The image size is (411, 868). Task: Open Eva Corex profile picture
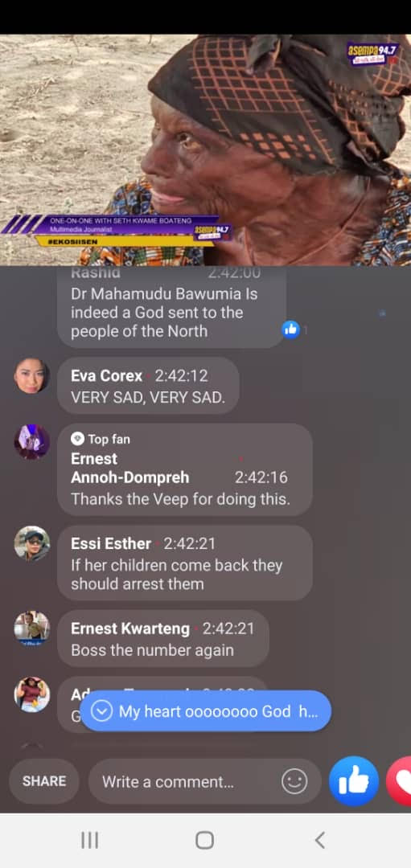point(31,376)
